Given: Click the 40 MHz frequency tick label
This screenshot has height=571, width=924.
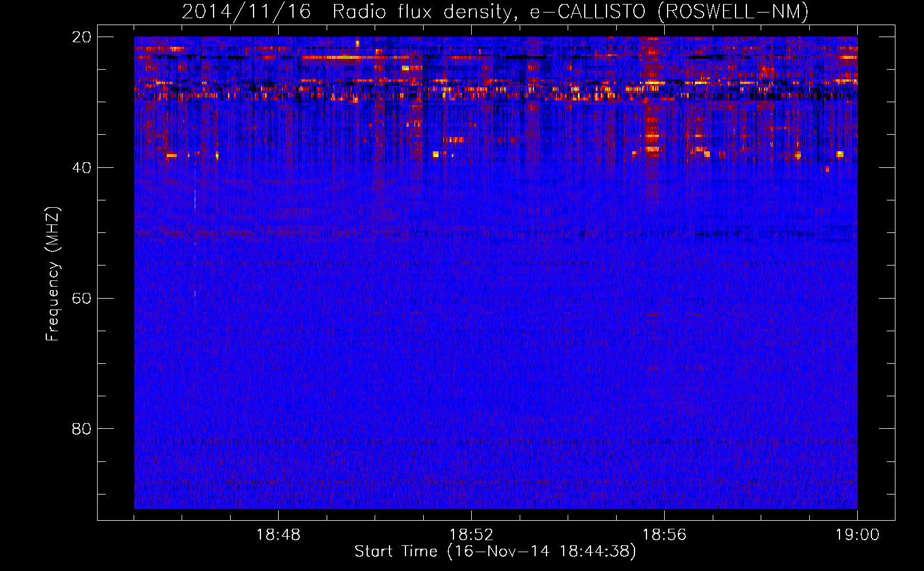Looking at the screenshot, I should point(82,168).
